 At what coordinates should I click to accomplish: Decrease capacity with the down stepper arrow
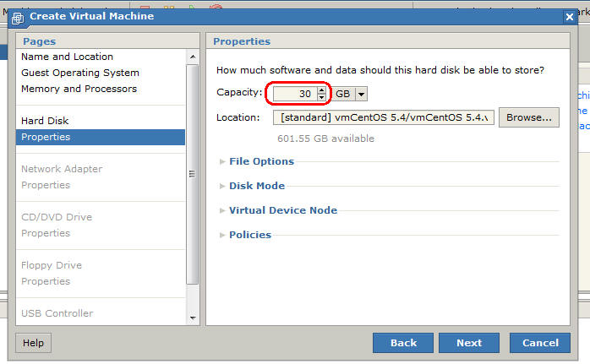tap(321, 97)
